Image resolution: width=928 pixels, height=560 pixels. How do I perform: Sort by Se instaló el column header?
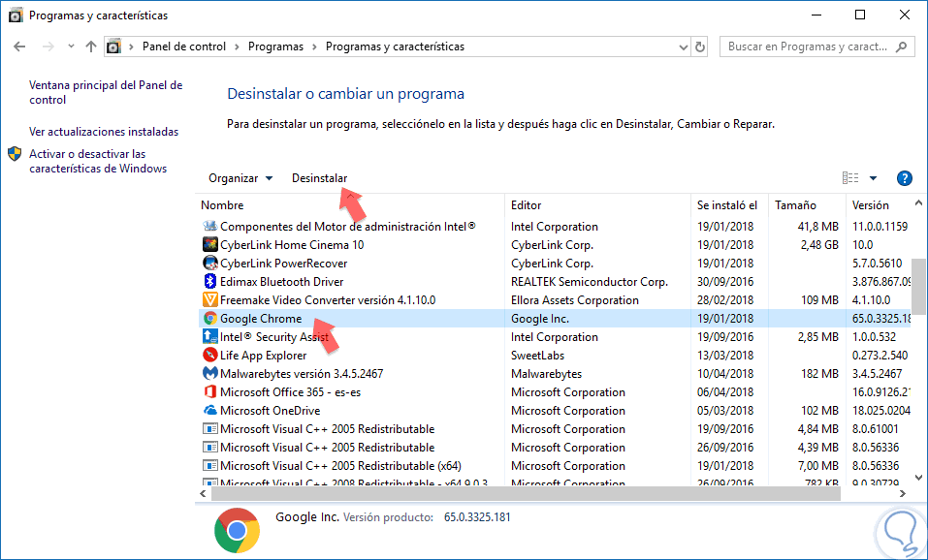click(x=729, y=205)
